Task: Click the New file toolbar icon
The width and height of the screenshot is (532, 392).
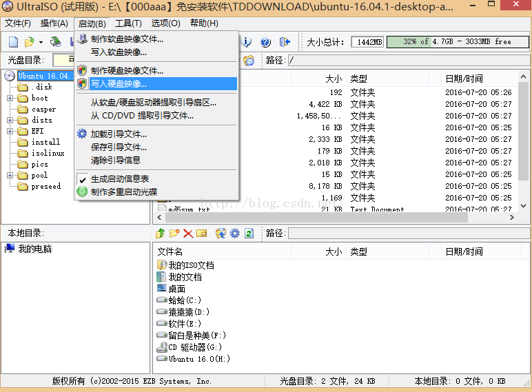Action: [13, 42]
